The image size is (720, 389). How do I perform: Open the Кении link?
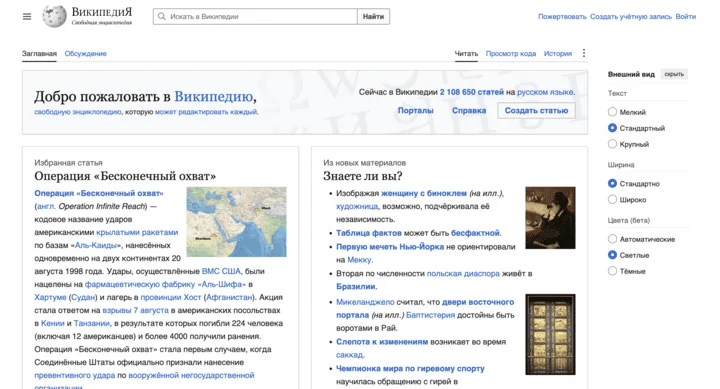pos(52,323)
